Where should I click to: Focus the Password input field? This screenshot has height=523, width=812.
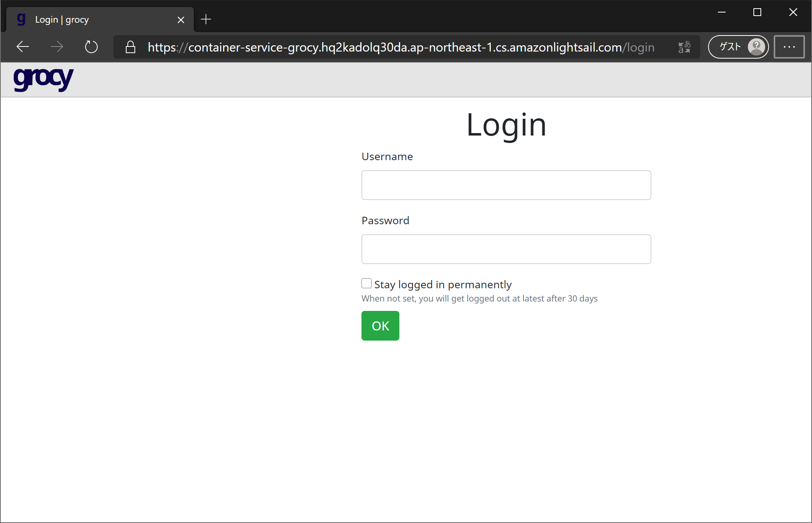point(506,249)
